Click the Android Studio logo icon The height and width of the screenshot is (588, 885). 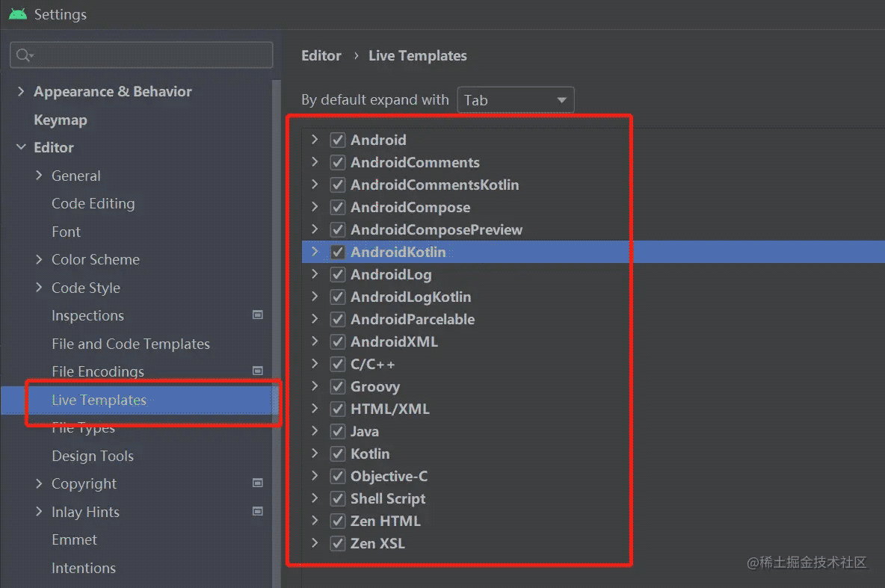click(x=18, y=14)
